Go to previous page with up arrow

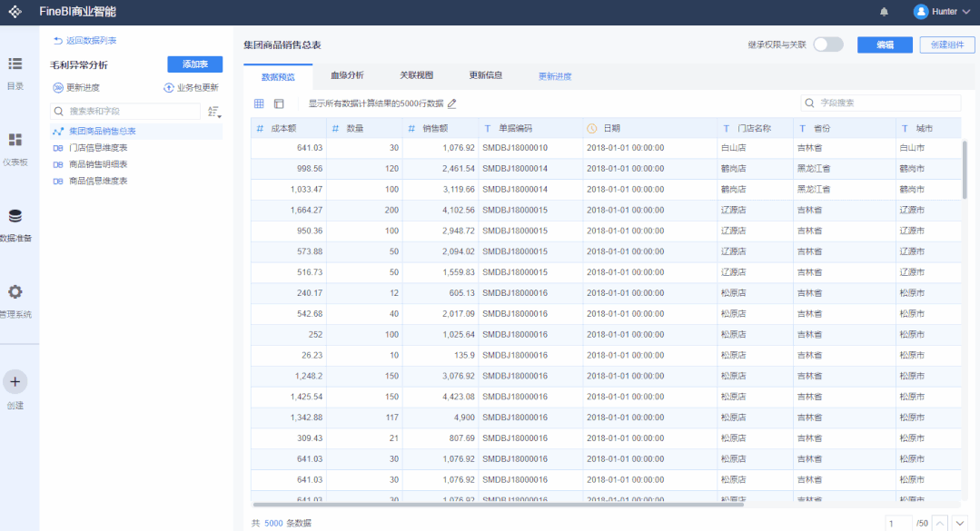coord(939,524)
